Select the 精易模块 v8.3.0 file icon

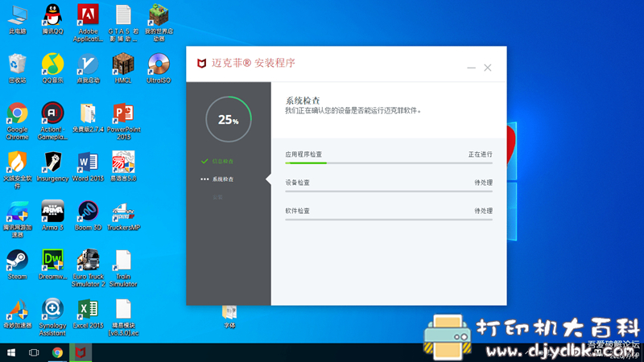123,317
